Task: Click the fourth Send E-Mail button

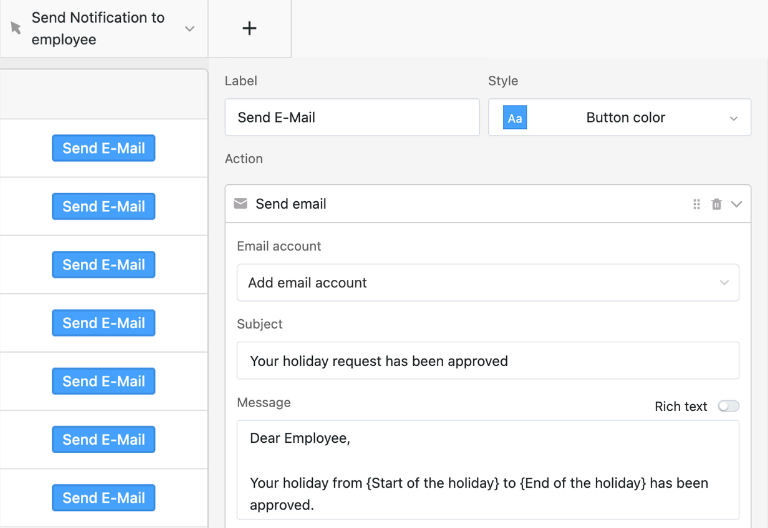Action: [104, 323]
